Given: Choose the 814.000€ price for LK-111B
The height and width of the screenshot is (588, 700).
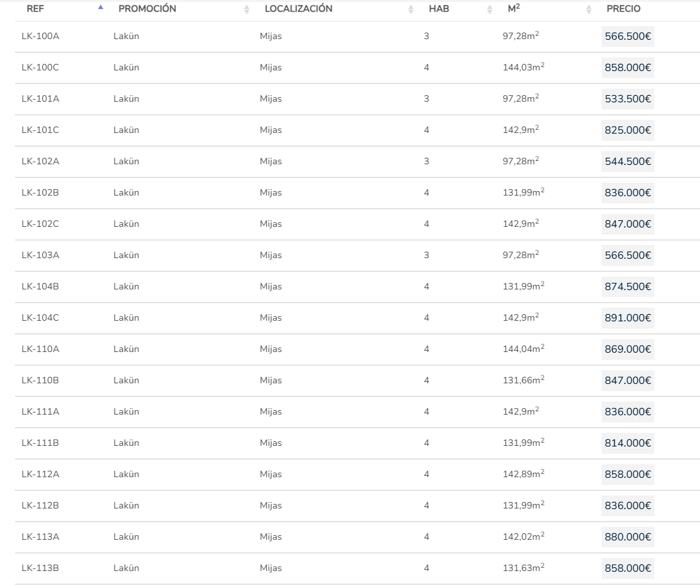Looking at the screenshot, I should [x=628, y=443].
